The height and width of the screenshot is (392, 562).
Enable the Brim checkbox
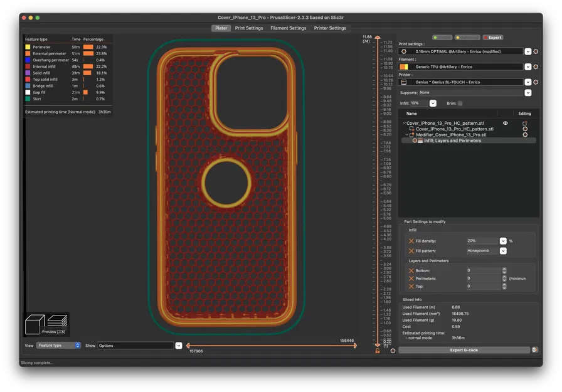[460, 103]
